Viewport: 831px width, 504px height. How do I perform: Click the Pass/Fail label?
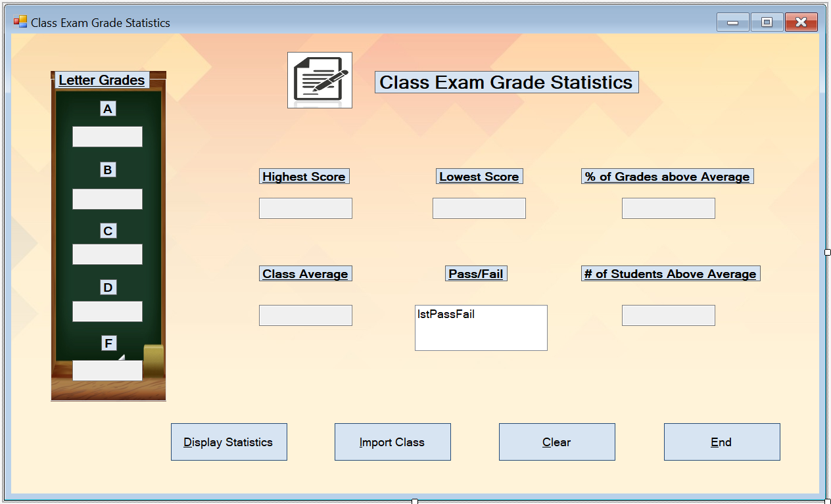[475, 273]
